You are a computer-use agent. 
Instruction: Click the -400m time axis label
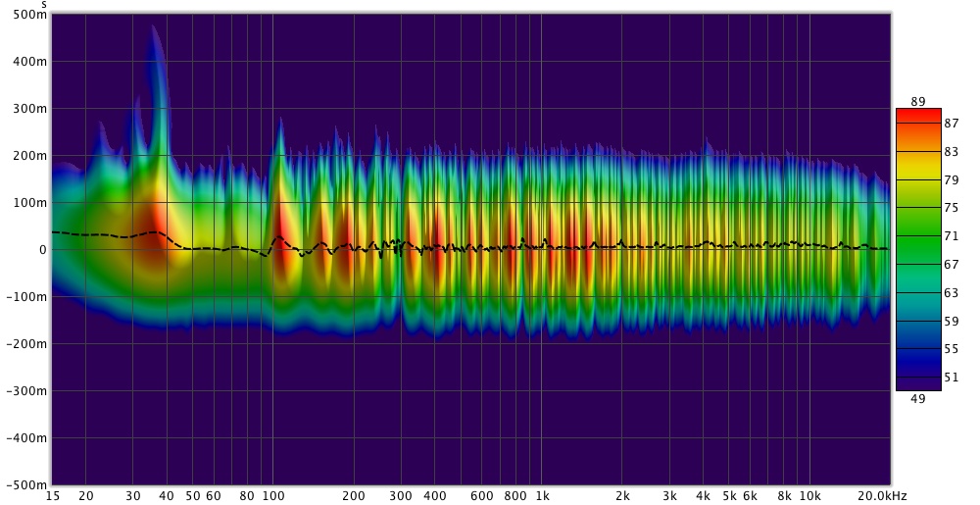point(26,438)
